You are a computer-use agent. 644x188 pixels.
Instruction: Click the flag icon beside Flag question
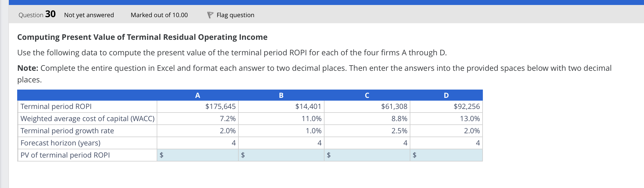point(211,15)
